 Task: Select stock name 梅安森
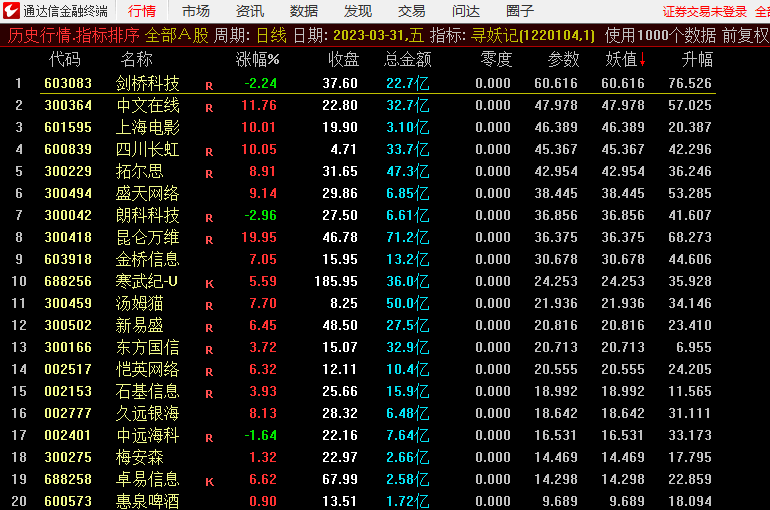(x=139, y=457)
